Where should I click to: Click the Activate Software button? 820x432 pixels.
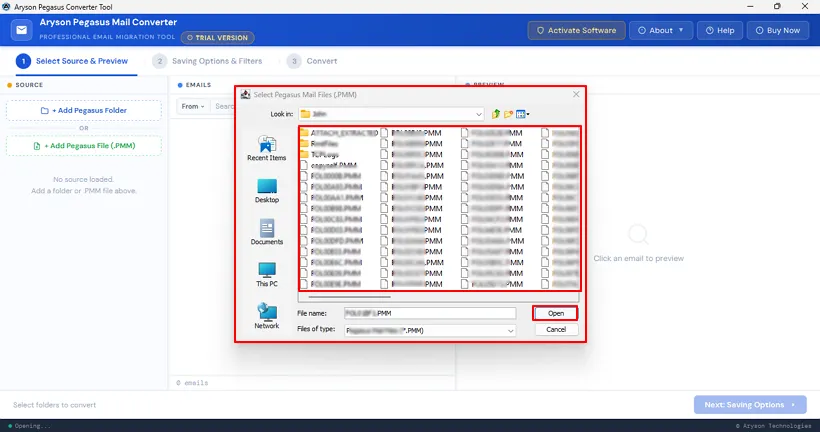coord(576,30)
